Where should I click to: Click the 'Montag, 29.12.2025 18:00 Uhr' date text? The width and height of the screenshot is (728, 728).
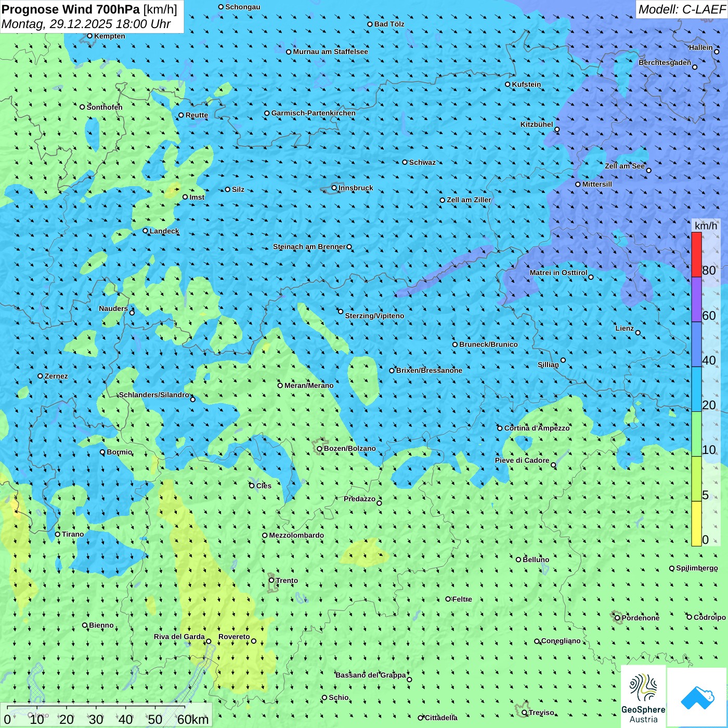pos(86,24)
